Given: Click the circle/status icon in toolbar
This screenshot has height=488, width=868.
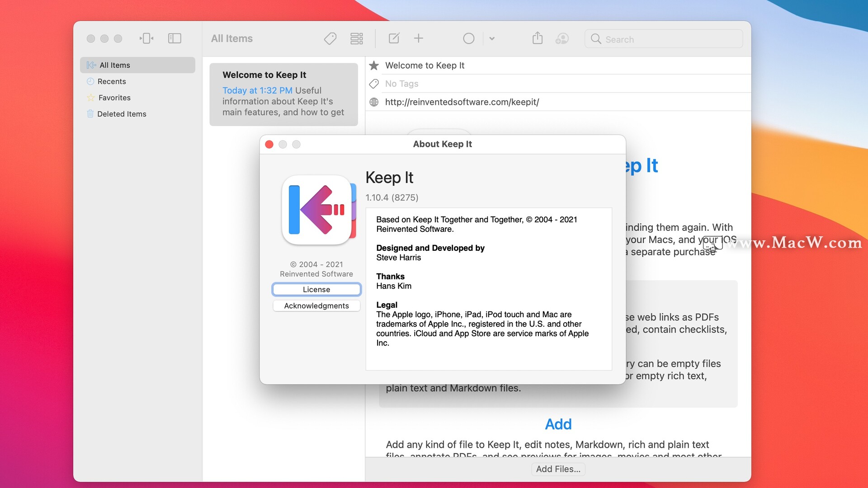Looking at the screenshot, I should [468, 39].
